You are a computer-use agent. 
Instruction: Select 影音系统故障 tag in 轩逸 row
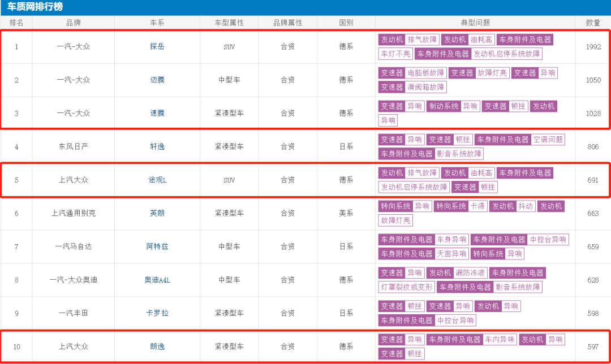(x=459, y=154)
